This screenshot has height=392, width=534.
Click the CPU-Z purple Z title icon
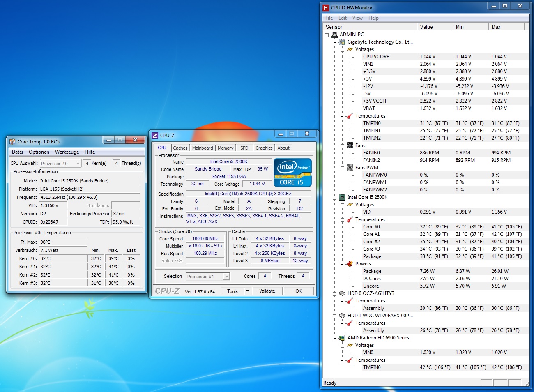point(155,135)
